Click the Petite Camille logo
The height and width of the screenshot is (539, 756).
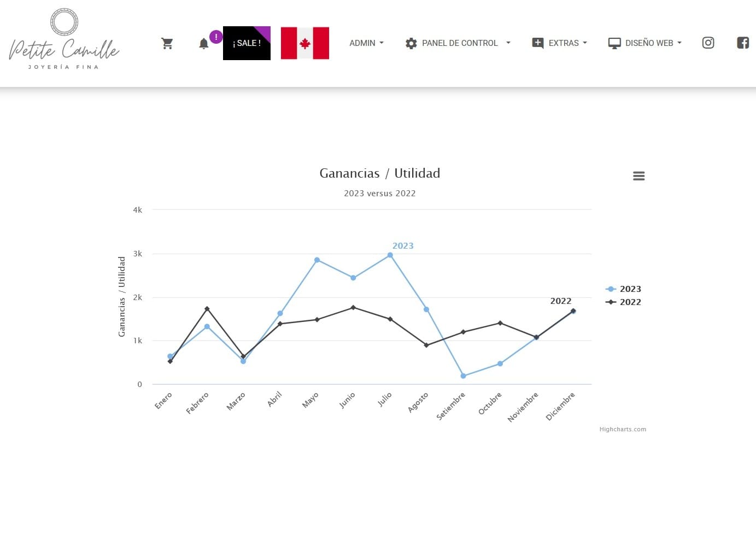point(64,39)
